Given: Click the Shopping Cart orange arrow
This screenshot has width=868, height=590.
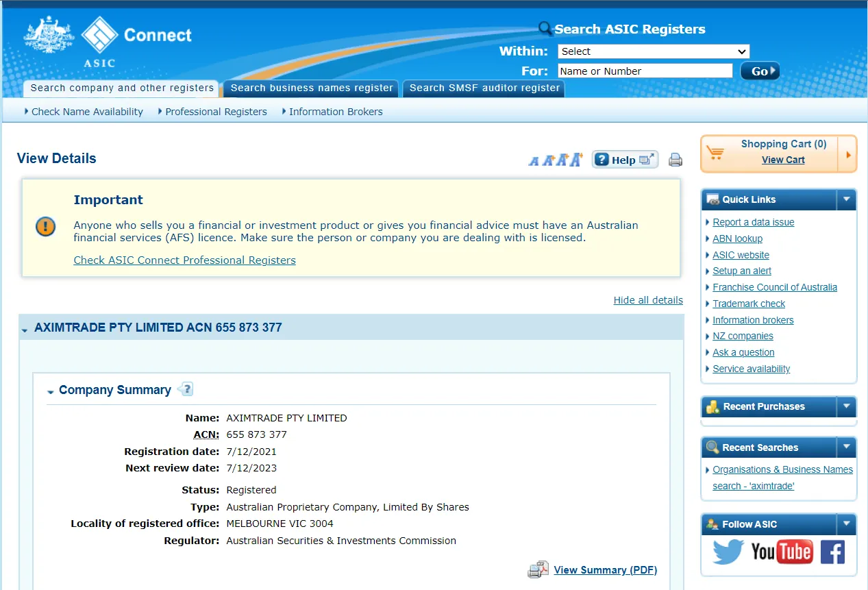Looking at the screenshot, I should pos(848,154).
